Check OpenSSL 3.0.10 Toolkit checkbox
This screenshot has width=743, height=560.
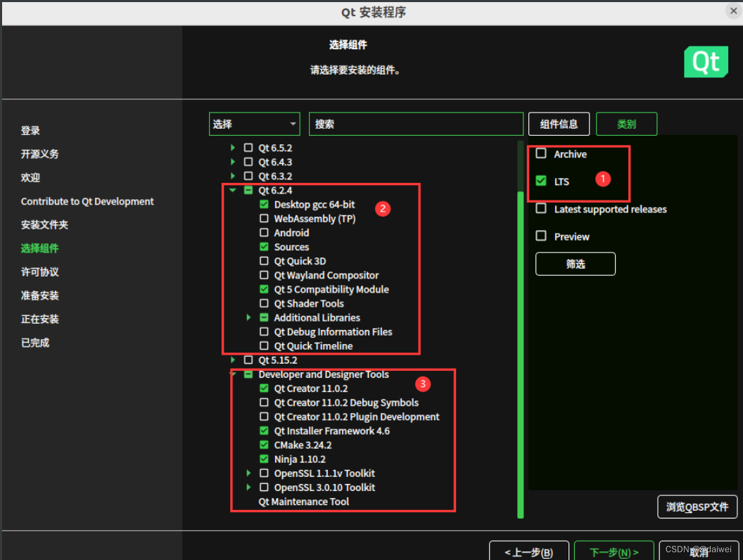[x=264, y=488]
